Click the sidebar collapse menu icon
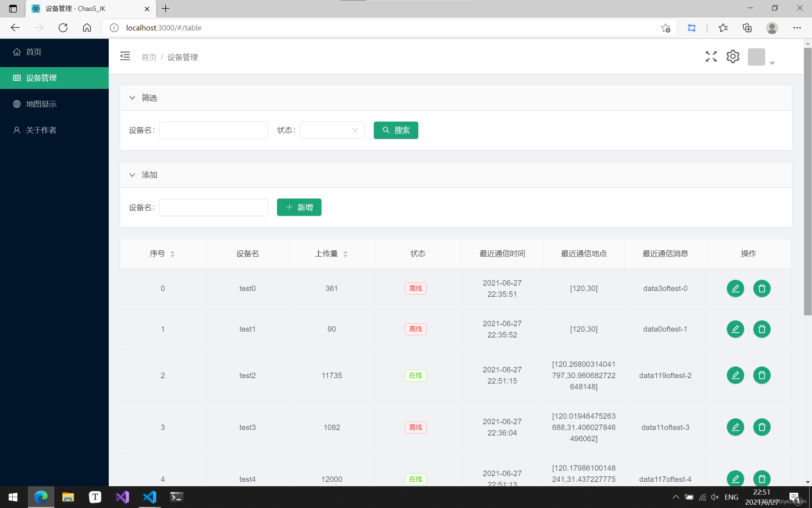812x508 pixels. (x=125, y=56)
